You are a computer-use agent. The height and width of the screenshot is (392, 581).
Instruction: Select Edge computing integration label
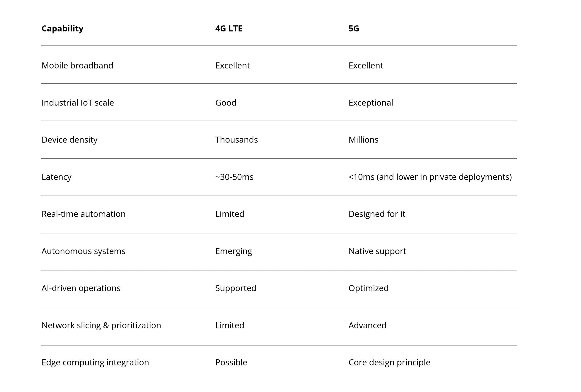tap(95, 363)
